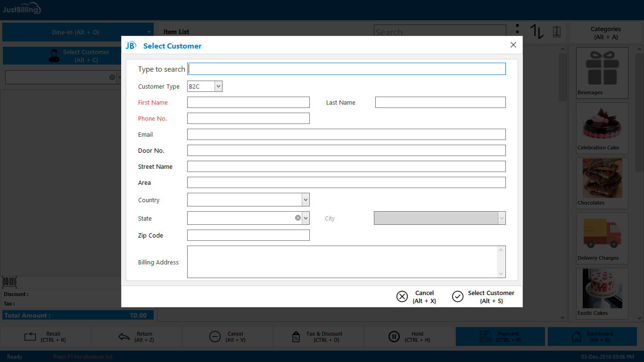Expand the customer combo box arrow behind dialog

[x=119, y=77]
